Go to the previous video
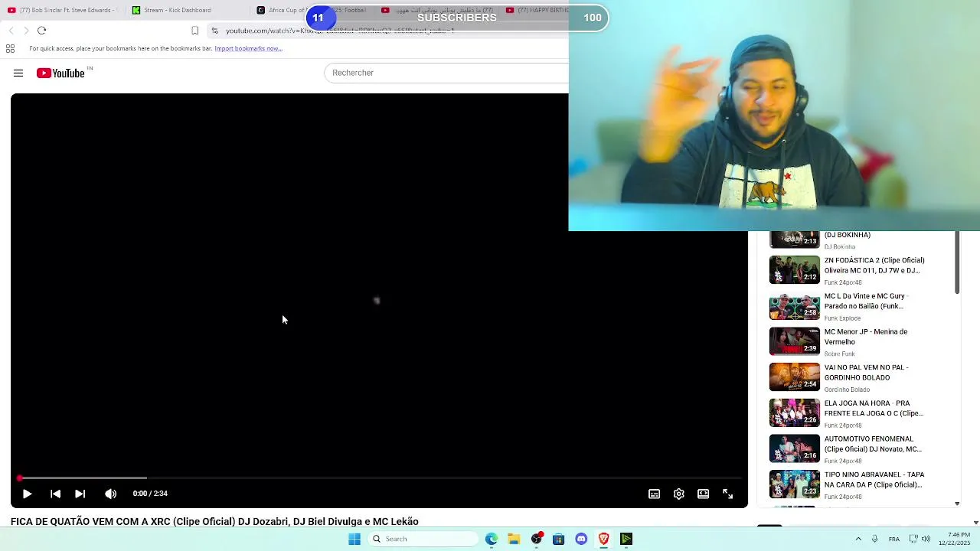Image resolution: width=980 pixels, height=551 pixels. click(55, 494)
